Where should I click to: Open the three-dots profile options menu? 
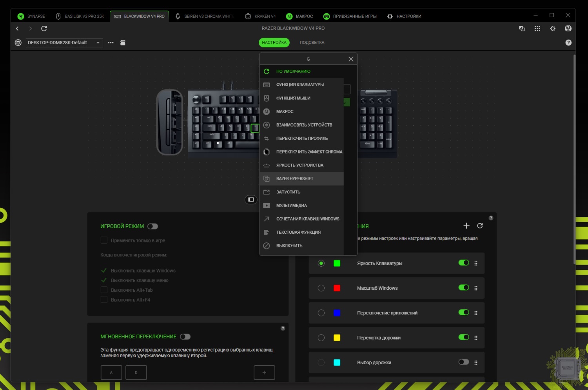[111, 43]
